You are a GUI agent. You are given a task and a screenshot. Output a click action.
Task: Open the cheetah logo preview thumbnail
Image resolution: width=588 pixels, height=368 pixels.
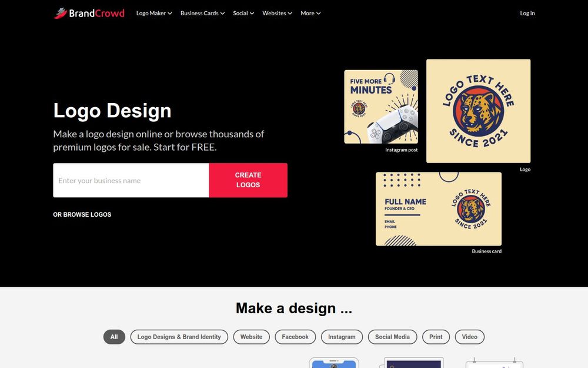(x=478, y=111)
